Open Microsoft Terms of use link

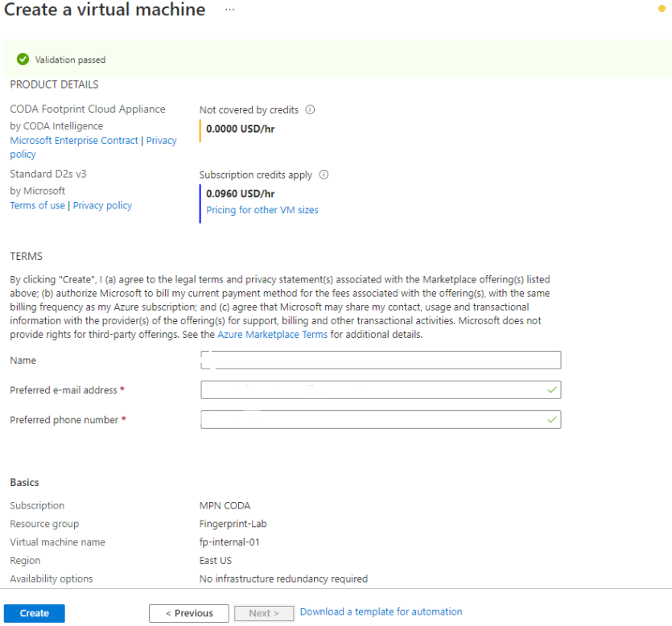(x=37, y=205)
